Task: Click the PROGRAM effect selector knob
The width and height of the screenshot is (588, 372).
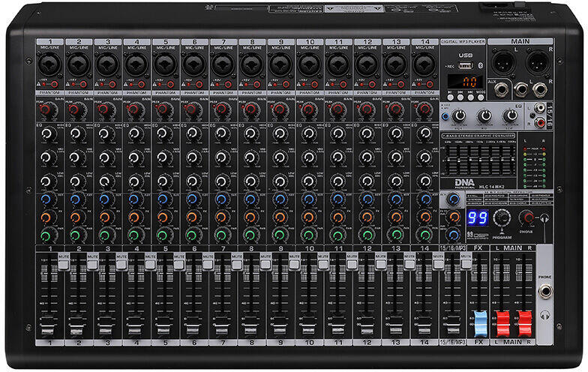Action: click(x=503, y=217)
